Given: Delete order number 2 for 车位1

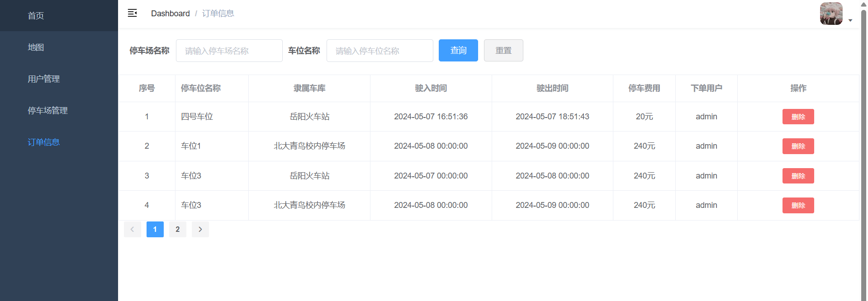Looking at the screenshot, I should [798, 146].
